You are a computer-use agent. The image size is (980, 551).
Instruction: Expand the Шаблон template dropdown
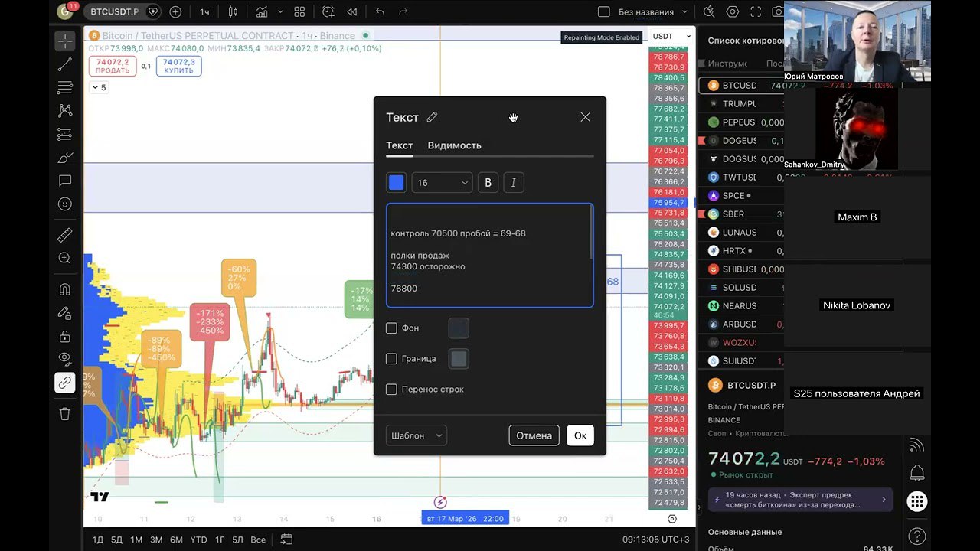pos(416,435)
